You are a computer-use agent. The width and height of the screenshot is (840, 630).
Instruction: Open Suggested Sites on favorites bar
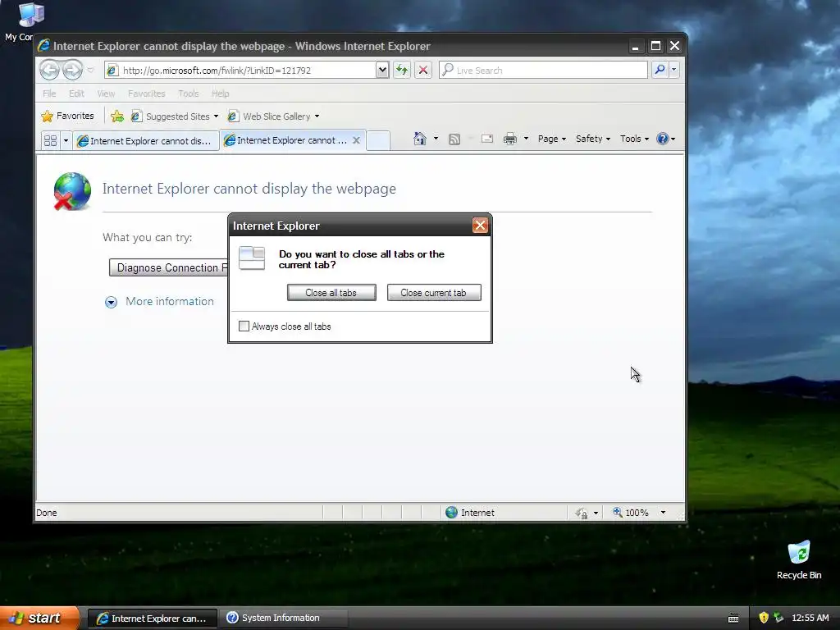click(175, 116)
